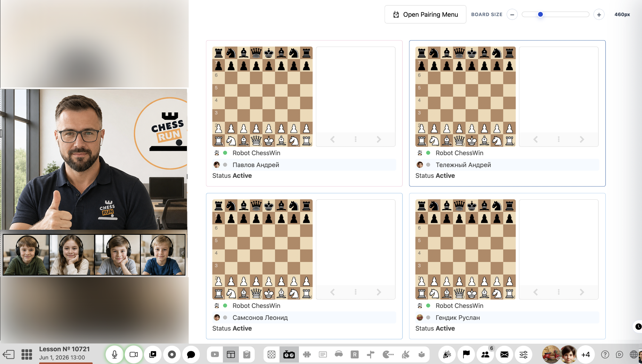Decrease board size with minus button
Viewport: 642px width, 364px height.
pos(512,14)
